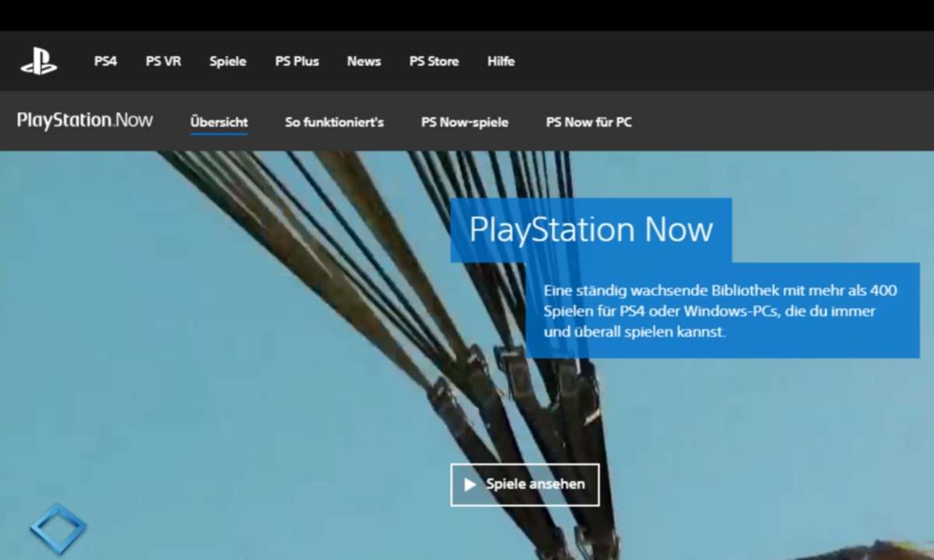Go to the News section

pos(364,61)
